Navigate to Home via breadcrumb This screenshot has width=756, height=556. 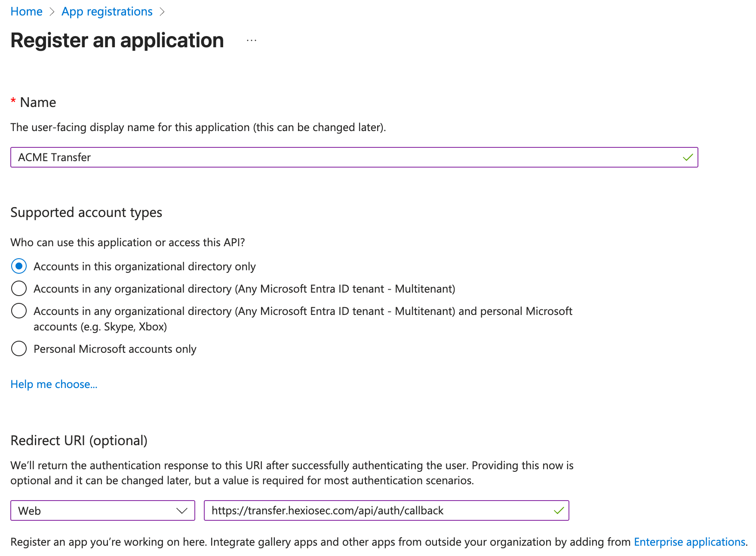coord(26,12)
